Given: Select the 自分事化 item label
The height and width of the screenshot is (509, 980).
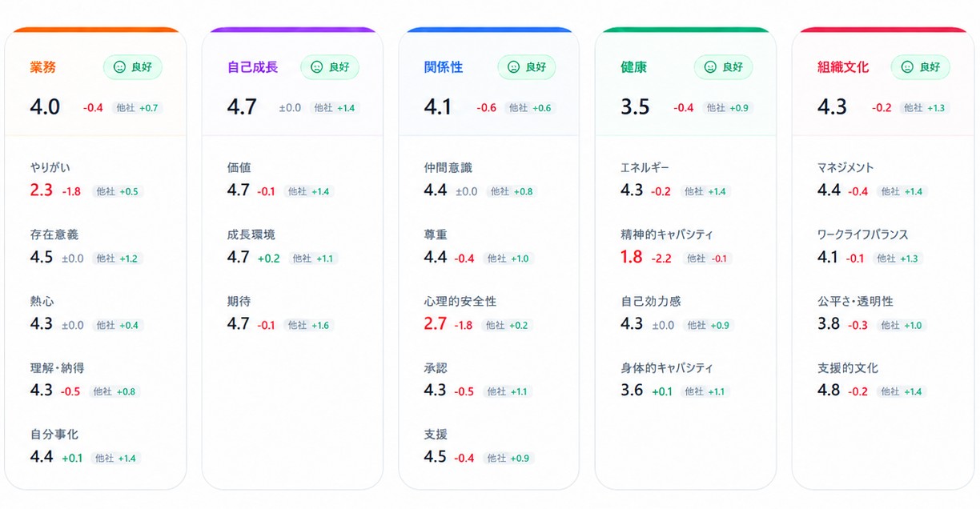Looking at the screenshot, I should (x=54, y=435).
